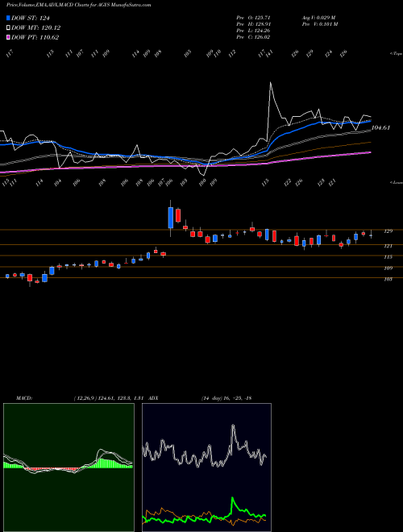The height and width of the screenshot is (532, 403).
Task: Click the 115 level label on the candlestick axis
Action: (388, 257)
